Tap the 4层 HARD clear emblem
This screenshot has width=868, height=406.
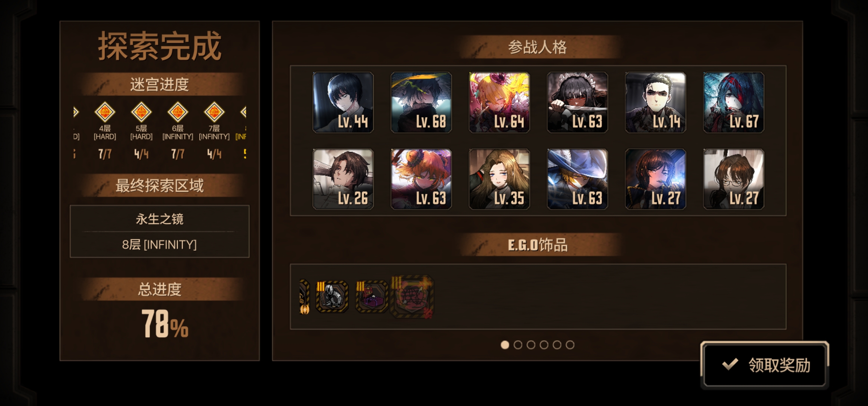[x=105, y=112]
